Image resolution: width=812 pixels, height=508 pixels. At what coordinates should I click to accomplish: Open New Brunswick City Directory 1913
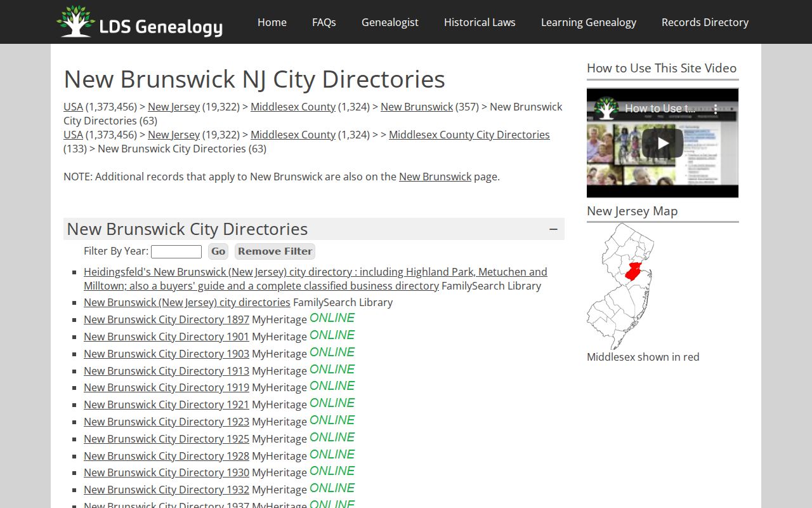coord(166,371)
